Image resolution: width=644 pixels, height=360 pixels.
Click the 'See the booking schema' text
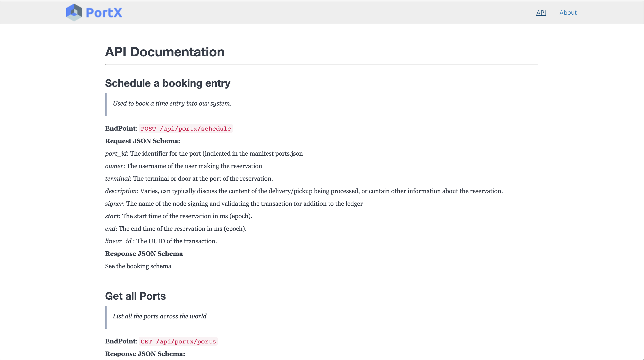coord(138,266)
